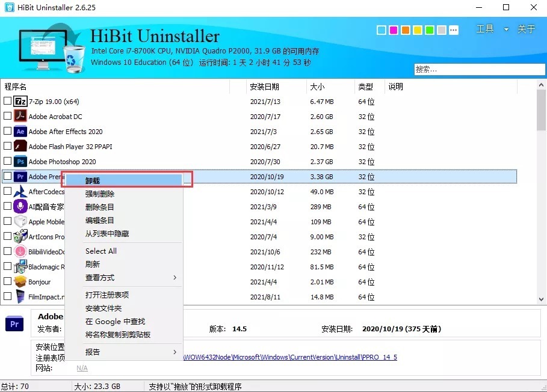
Task: Click the 搜索 search field
Action: coord(480,69)
